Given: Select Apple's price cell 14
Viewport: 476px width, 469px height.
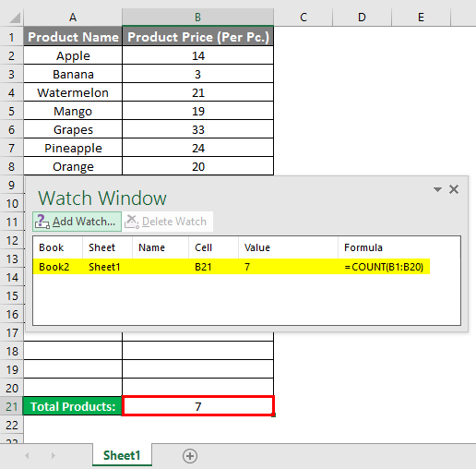Looking at the screenshot, I should [197, 55].
